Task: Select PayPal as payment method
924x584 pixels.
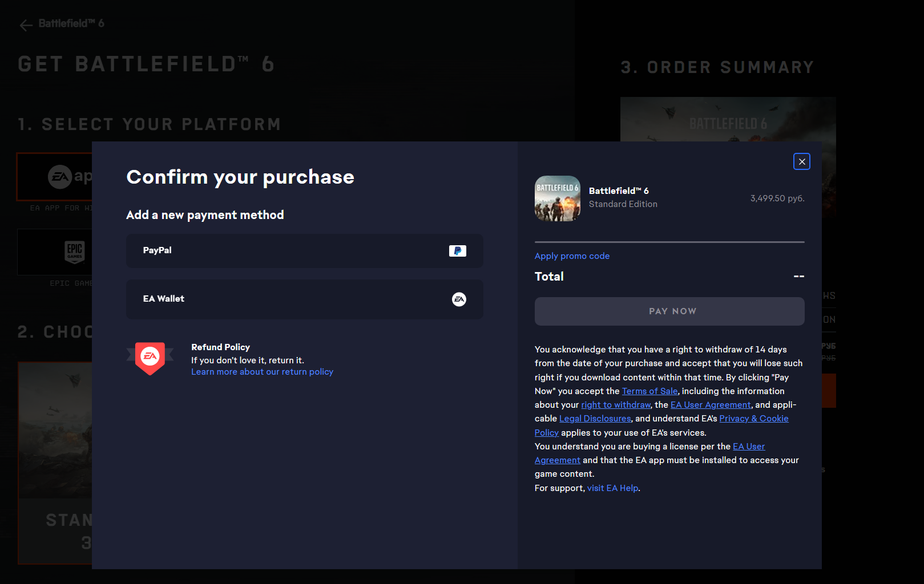Action: (x=305, y=251)
